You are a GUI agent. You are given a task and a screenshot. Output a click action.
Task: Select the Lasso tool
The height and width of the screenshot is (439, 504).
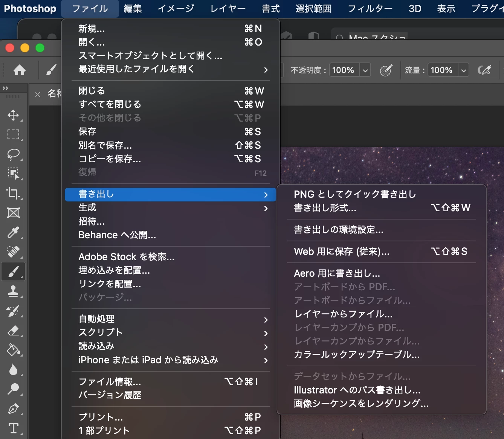pos(13,154)
